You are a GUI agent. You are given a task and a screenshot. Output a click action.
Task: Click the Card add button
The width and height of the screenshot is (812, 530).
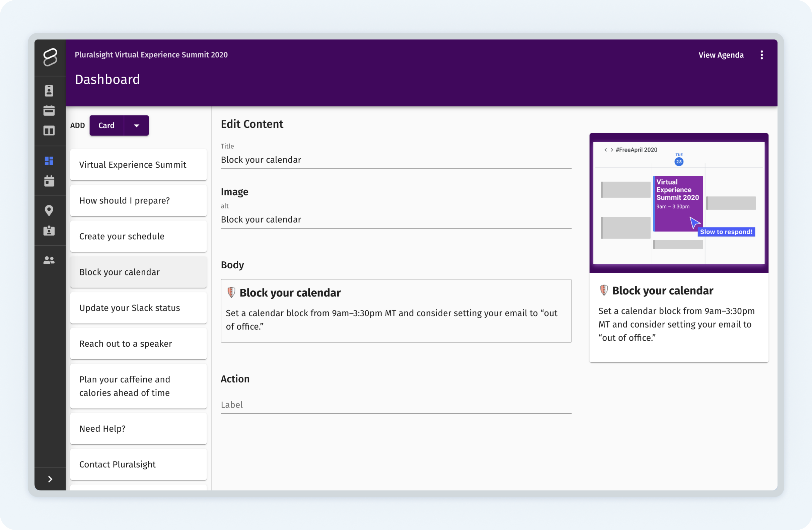[x=106, y=125]
